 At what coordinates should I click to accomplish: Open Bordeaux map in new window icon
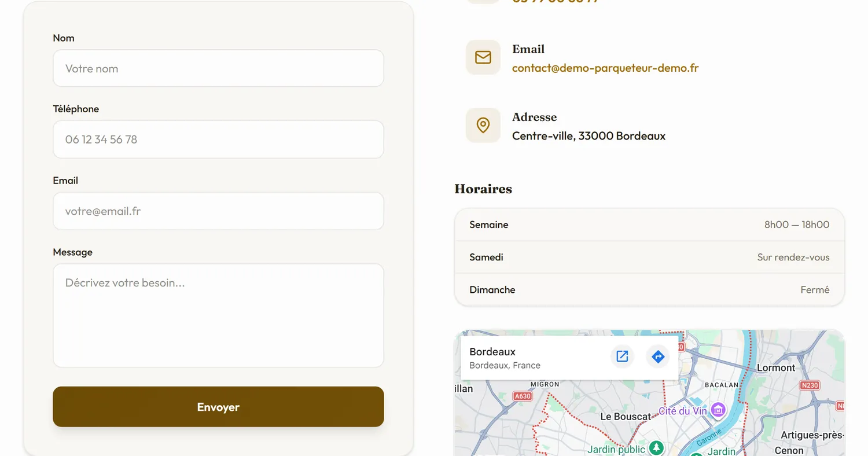(x=622, y=356)
